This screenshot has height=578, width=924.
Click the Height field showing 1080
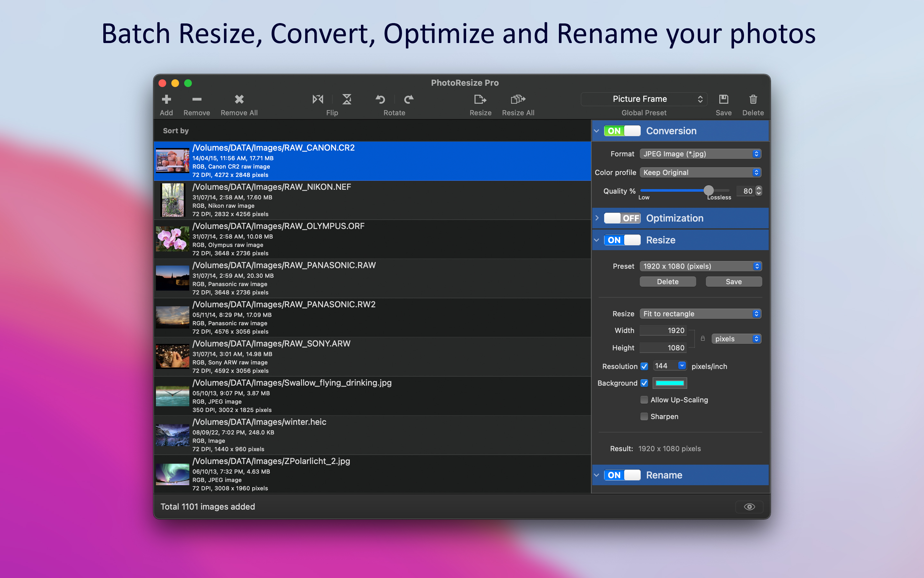point(663,348)
